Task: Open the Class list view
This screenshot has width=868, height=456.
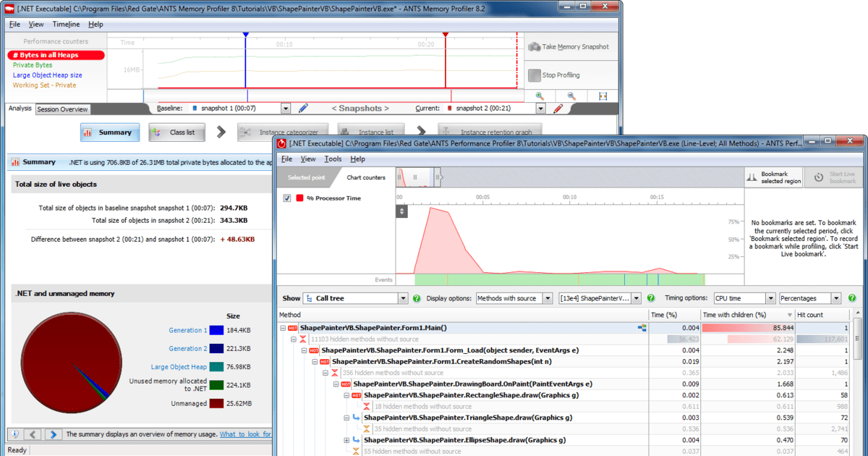Action: 176,132
